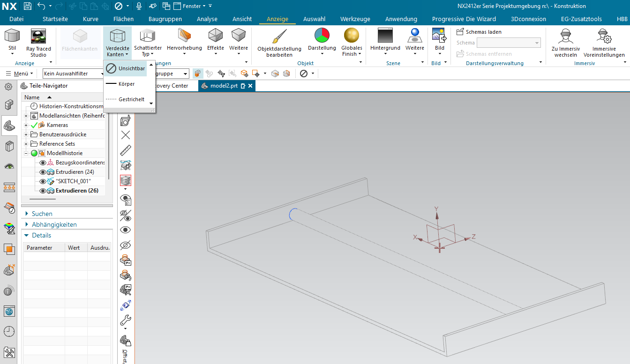Open the Objektdarstellung bearbeiten brush tool
Image resolution: width=630 pixels, height=364 pixels.
click(x=279, y=37)
